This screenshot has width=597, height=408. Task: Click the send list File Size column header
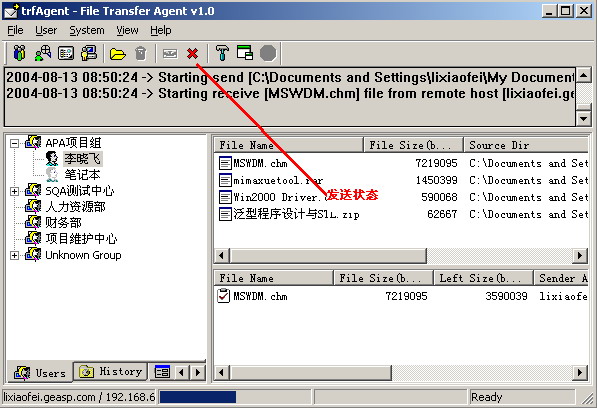[413, 145]
